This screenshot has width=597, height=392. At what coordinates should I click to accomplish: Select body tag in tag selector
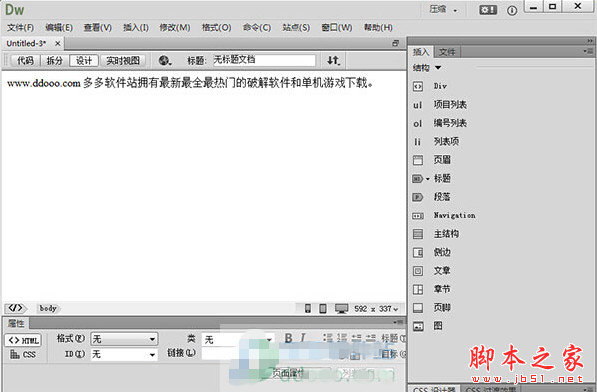[x=48, y=308]
